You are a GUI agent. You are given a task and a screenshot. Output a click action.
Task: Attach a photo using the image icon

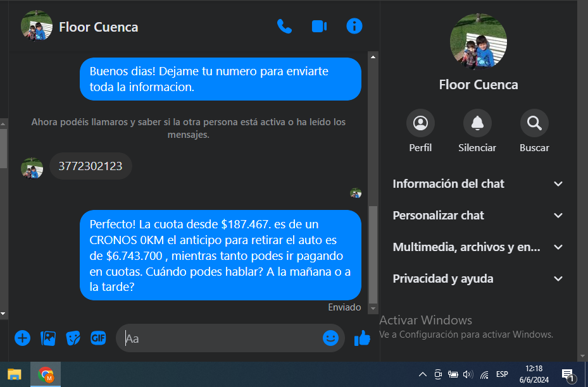click(48, 338)
